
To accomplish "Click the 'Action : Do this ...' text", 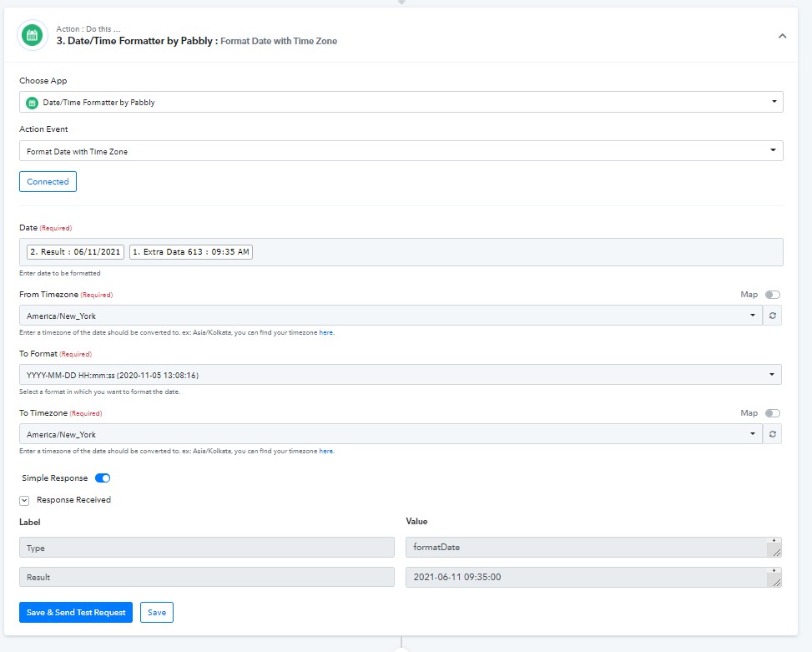I will pyautogui.click(x=88, y=29).
